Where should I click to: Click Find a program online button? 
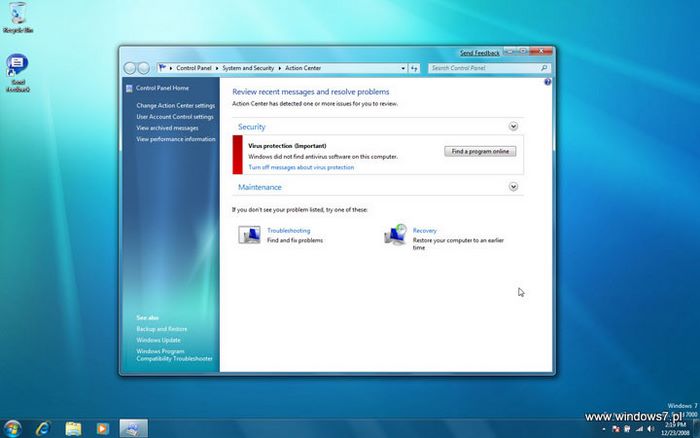(x=480, y=151)
